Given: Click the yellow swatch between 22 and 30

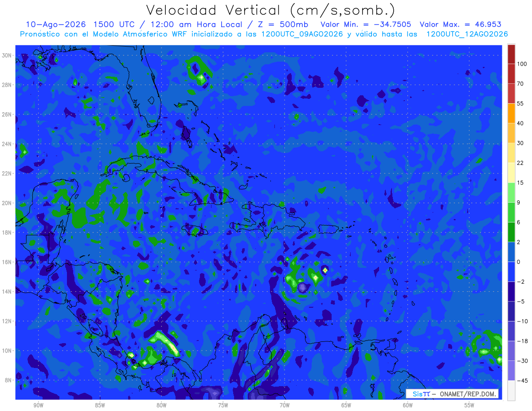Looking at the screenshot, I should point(511,153).
